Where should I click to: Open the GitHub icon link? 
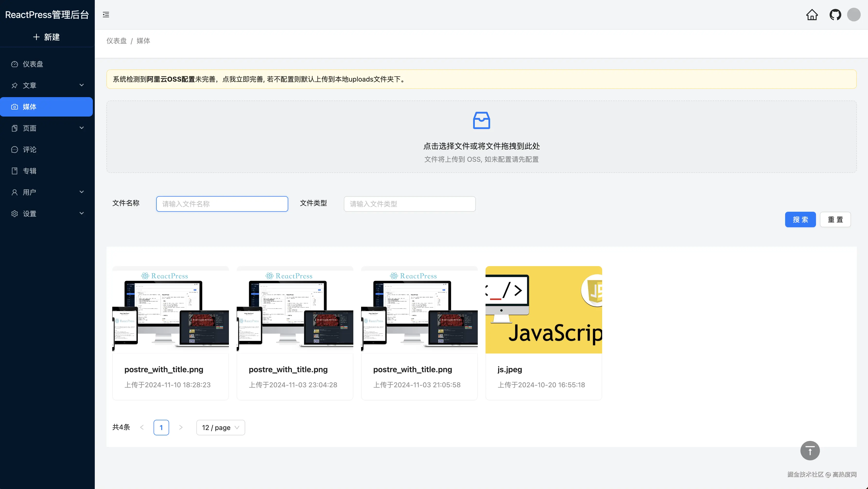coord(835,15)
